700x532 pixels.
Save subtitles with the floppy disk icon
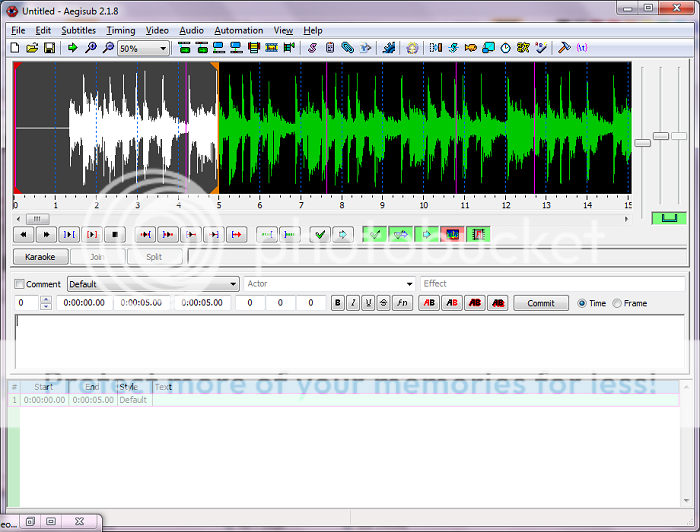(x=49, y=47)
